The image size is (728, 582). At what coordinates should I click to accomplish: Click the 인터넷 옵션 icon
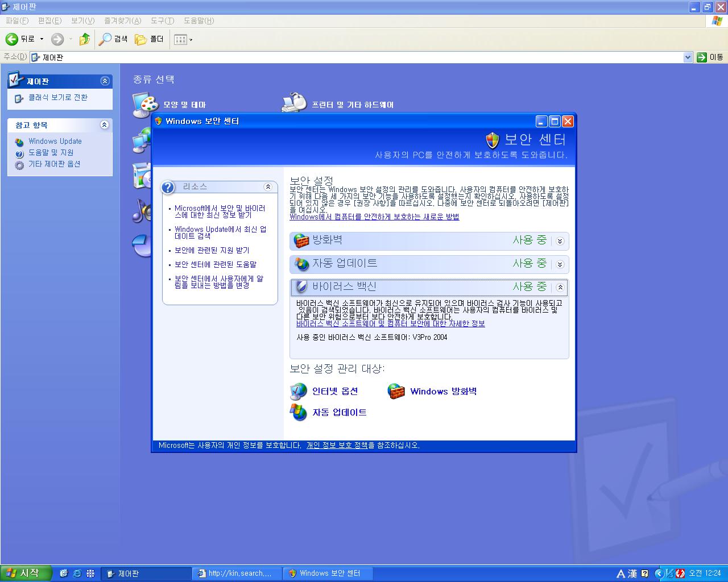click(x=298, y=391)
